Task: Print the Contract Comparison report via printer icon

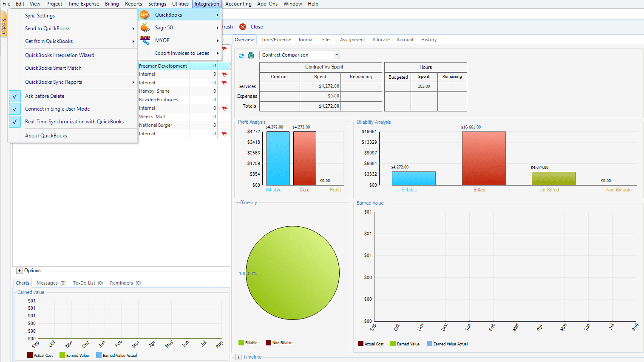Action: coord(250,55)
